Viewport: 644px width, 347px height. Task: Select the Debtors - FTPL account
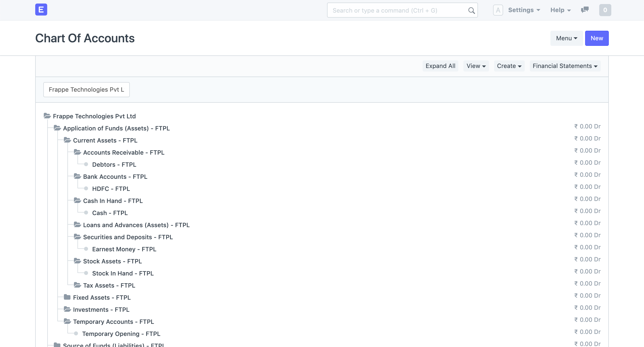tap(114, 164)
